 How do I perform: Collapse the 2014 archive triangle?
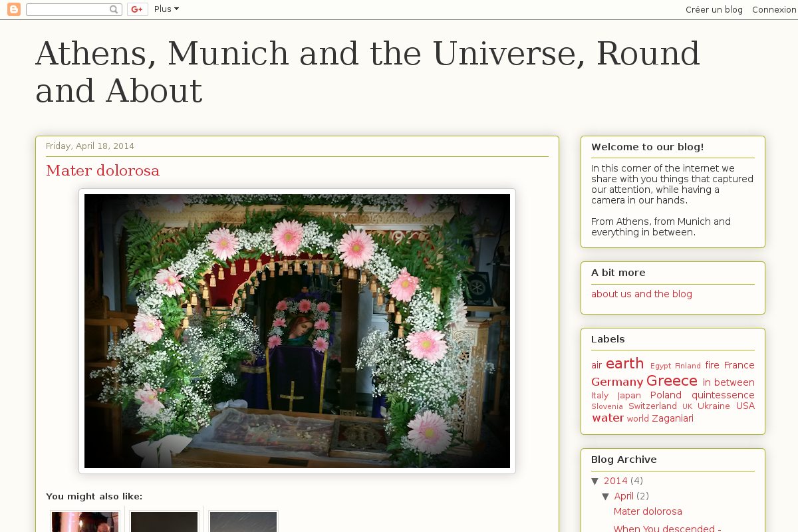[x=595, y=481]
